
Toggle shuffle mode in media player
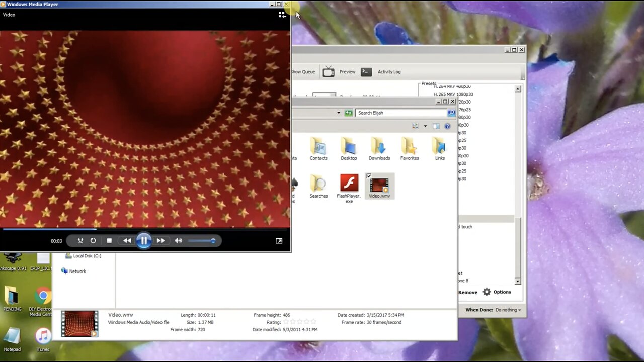80,241
